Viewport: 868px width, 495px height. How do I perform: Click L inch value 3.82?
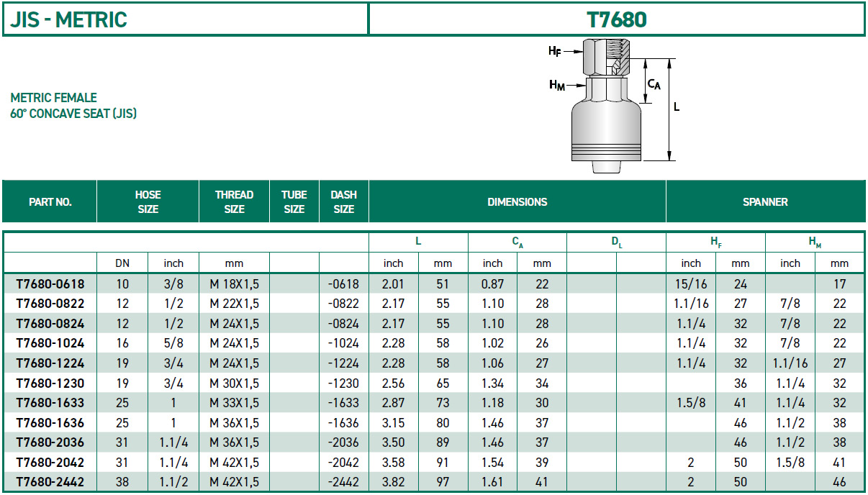click(394, 482)
